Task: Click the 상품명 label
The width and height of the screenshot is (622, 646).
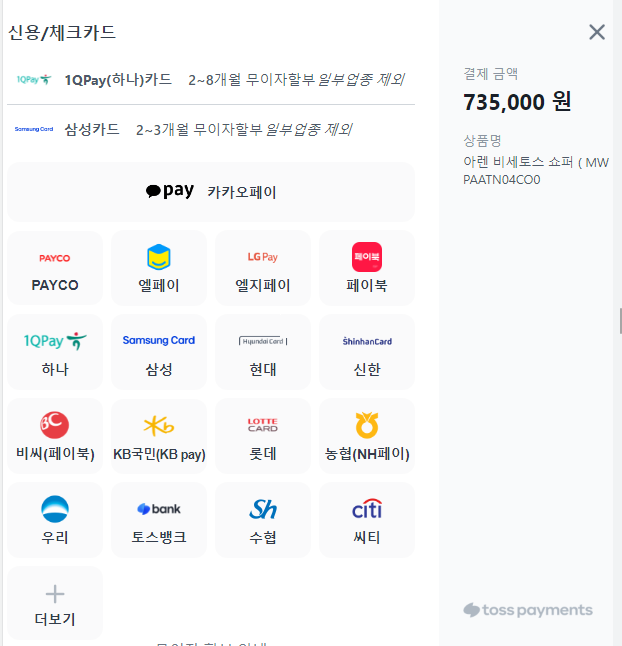Action: coord(482,141)
